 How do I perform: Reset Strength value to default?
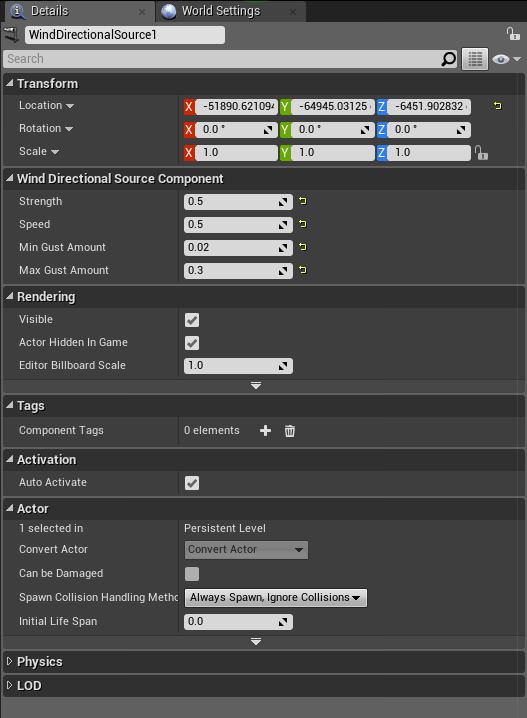pyautogui.click(x=303, y=201)
